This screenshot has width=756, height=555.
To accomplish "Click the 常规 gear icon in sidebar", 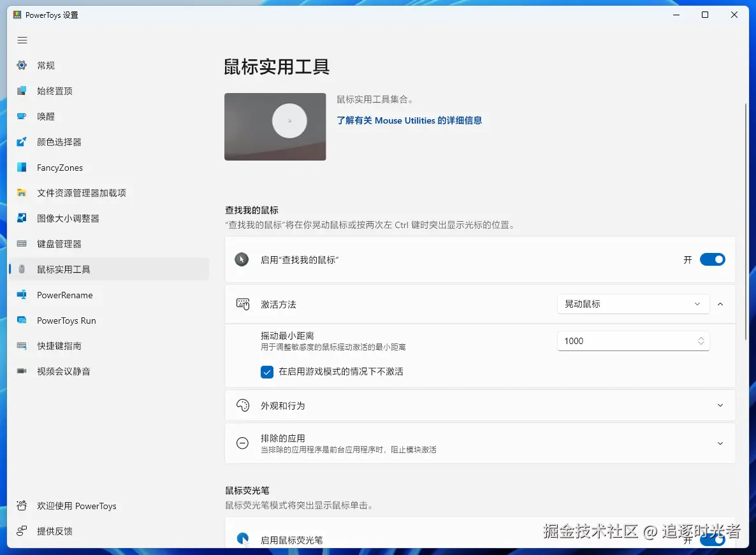I will [22, 66].
